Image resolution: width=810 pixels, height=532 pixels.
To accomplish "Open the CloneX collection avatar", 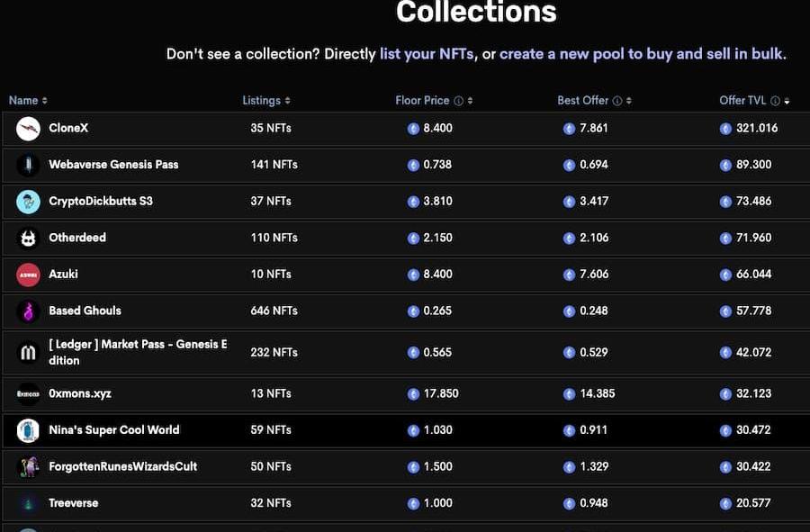I will pos(28,129).
